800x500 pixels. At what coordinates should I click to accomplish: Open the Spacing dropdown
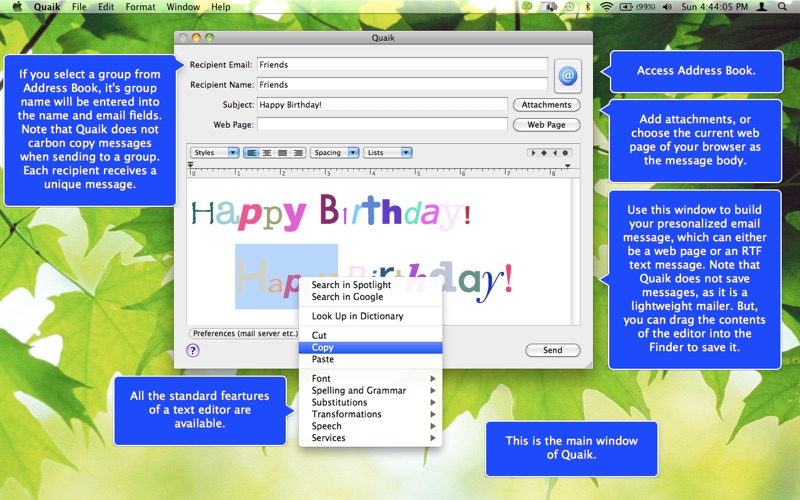pyautogui.click(x=335, y=153)
